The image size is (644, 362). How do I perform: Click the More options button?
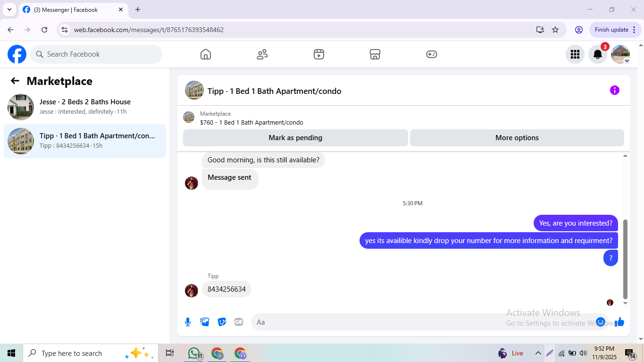(x=517, y=138)
